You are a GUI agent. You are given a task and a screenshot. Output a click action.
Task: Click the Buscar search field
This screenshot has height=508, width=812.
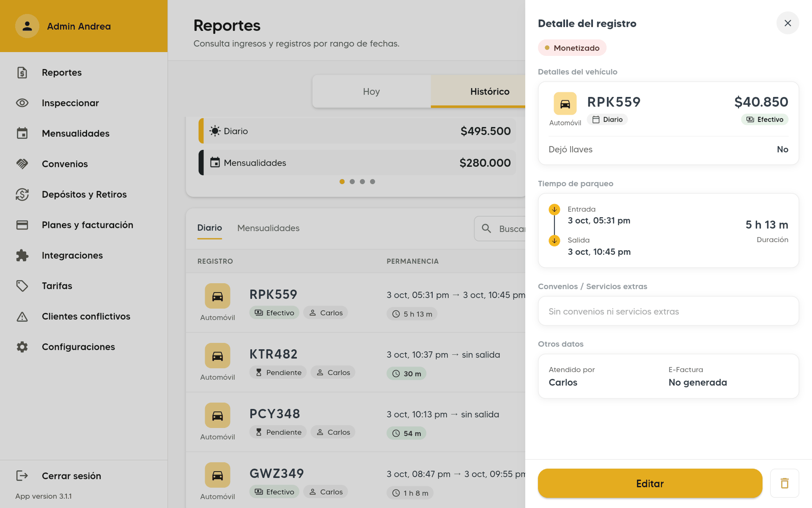pyautogui.click(x=500, y=229)
